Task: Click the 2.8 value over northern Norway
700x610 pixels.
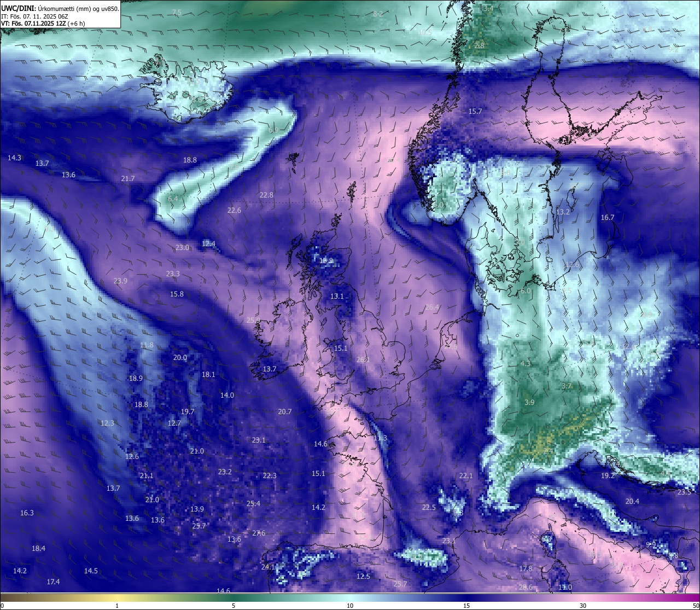Action: pyautogui.click(x=479, y=45)
